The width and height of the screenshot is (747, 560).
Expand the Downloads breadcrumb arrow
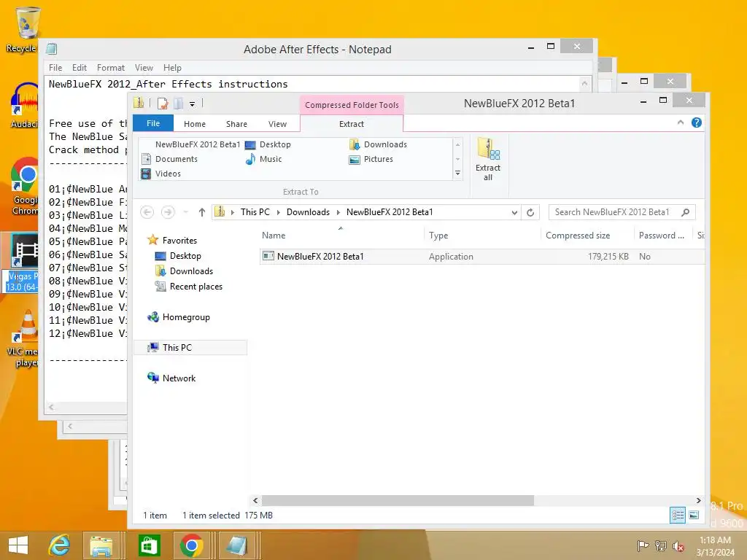tap(338, 212)
